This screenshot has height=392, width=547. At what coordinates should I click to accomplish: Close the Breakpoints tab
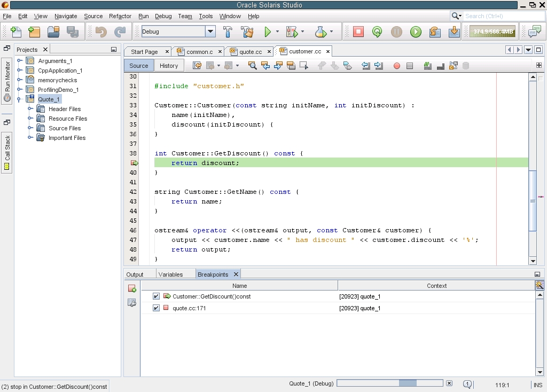click(236, 274)
